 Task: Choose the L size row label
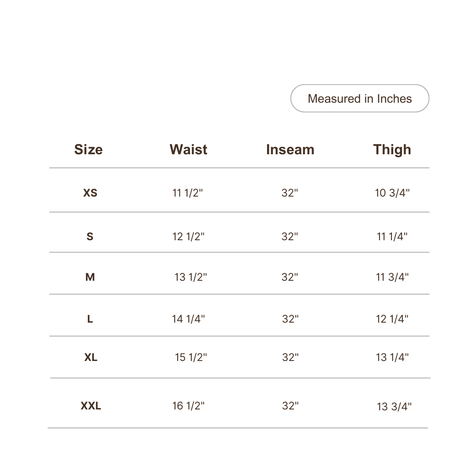pyautogui.click(x=90, y=319)
